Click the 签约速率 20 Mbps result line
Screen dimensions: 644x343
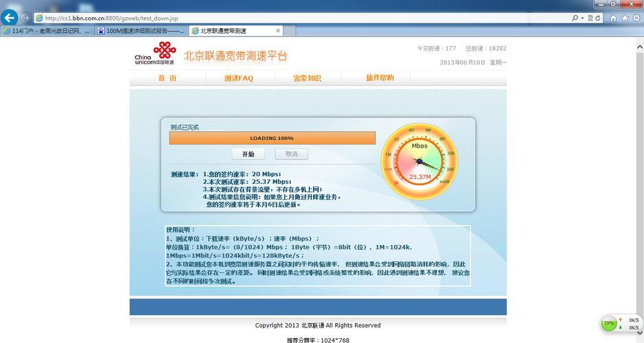point(242,174)
